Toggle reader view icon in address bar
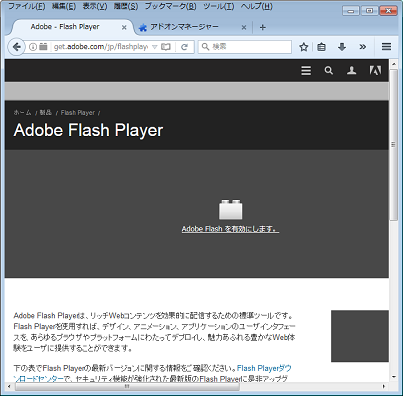This screenshot has width=403, height=396. tap(166, 47)
